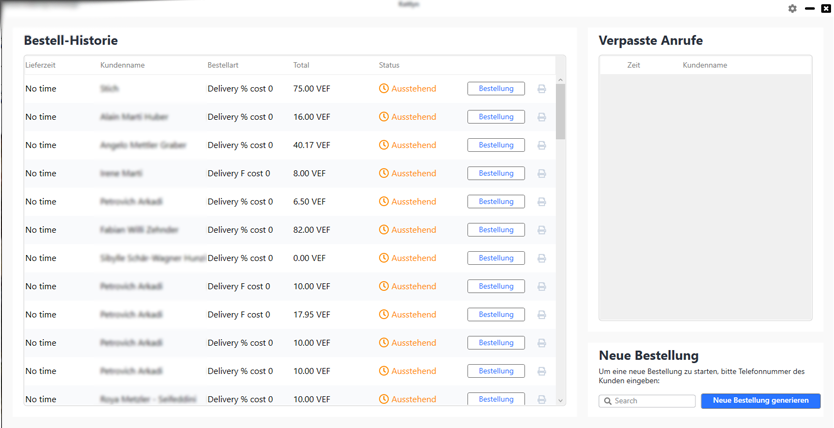Print the 40.17 VEF order row
The height and width of the screenshot is (428, 834).
coord(542,145)
